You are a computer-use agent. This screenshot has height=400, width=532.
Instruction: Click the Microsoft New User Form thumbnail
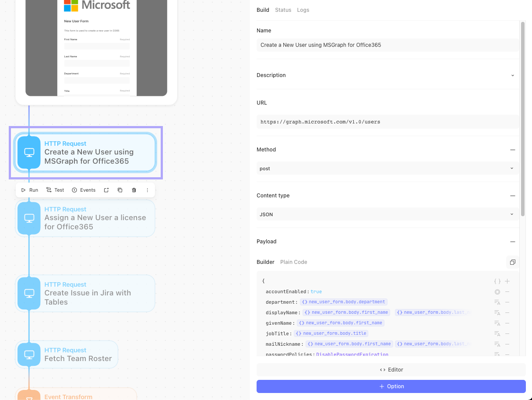point(96,48)
